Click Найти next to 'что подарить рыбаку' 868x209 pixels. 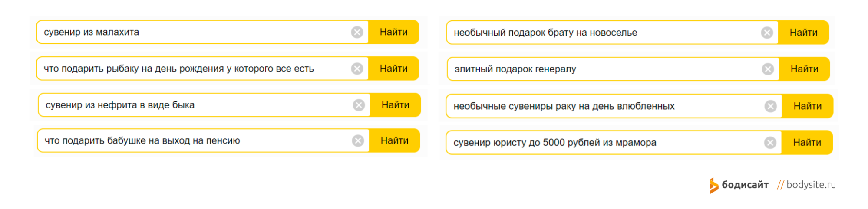pos(393,69)
